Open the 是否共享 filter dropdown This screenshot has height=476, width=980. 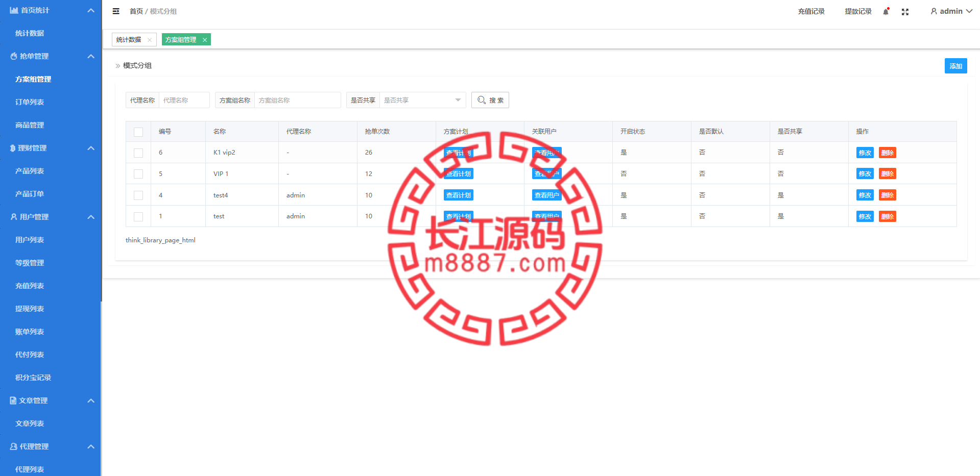tap(423, 100)
